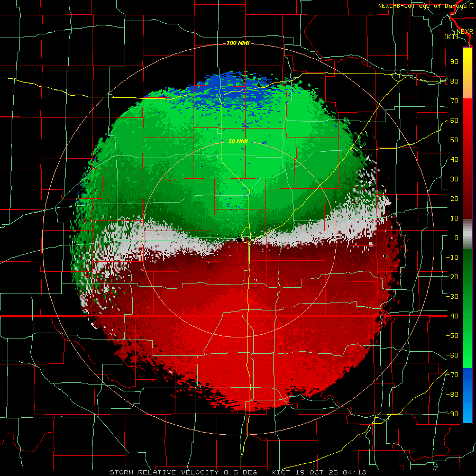Click the "-80" value on velocity scale
The height and width of the screenshot is (476, 476).
tap(452, 395)
